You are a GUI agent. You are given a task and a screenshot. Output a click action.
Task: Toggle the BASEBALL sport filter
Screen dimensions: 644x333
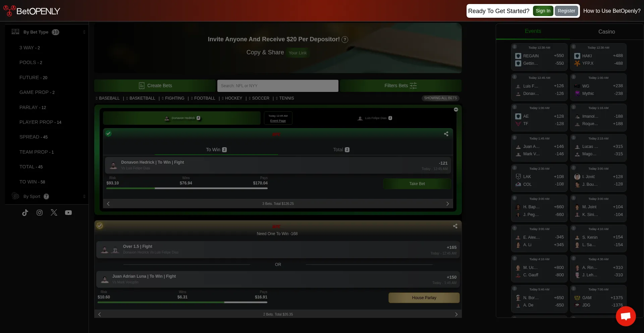108,98
